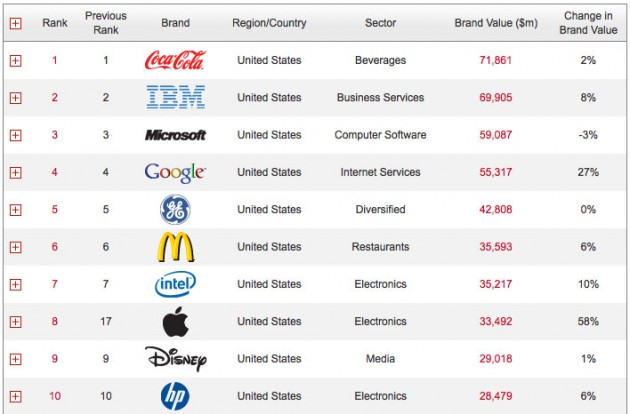The width and height of the screenshot is (630, 414).
Task: Click the GE brand logo
Action: [x=175, y=210]
